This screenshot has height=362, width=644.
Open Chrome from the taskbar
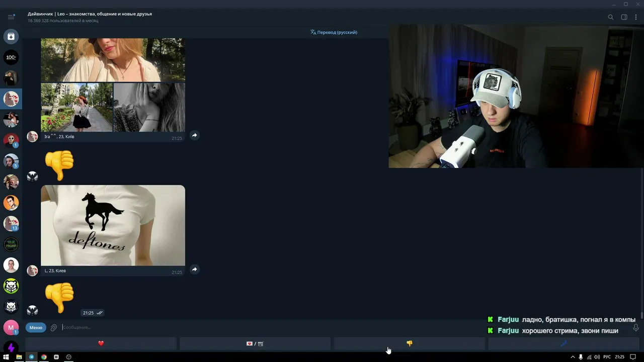[44, 357]
